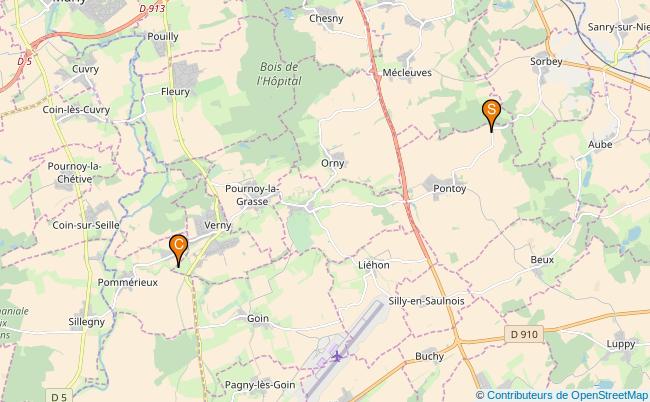Click the orange marker labeled S
This screenshot has height=402, width=650.
tap(491, 115)
